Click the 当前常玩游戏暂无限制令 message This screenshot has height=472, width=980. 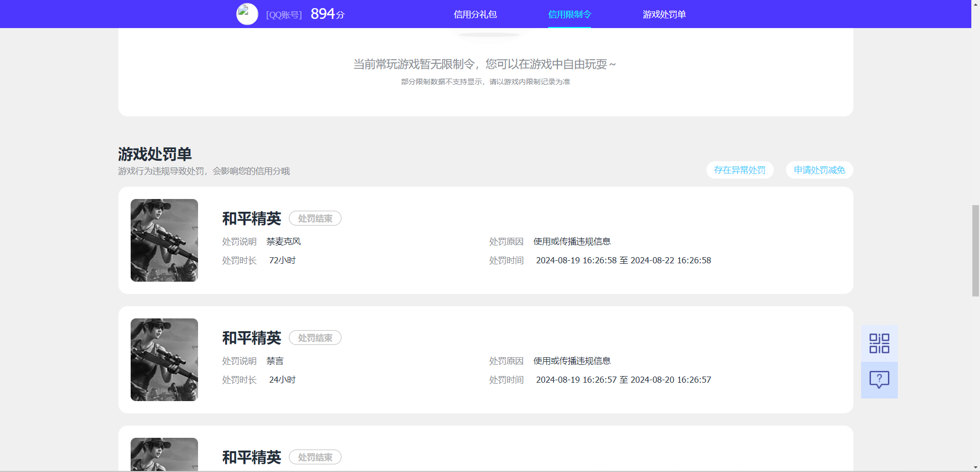coord(485,64)
